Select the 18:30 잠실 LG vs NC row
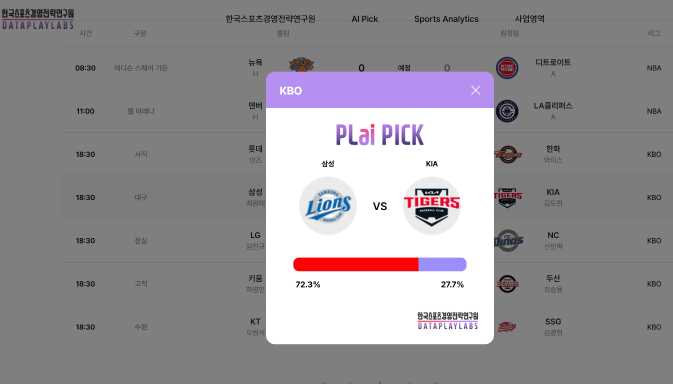The height and width of the screenshot is (384, 673). [367, 241]
